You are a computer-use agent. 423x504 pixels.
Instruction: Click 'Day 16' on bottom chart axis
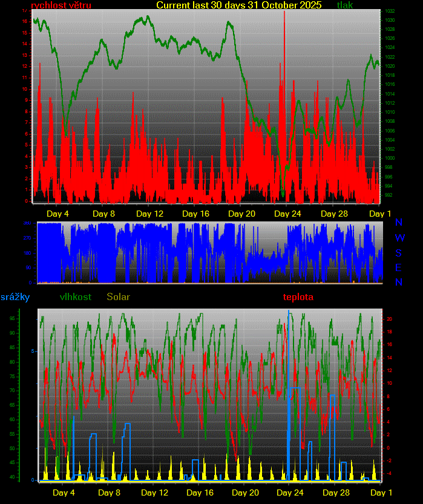201,493
